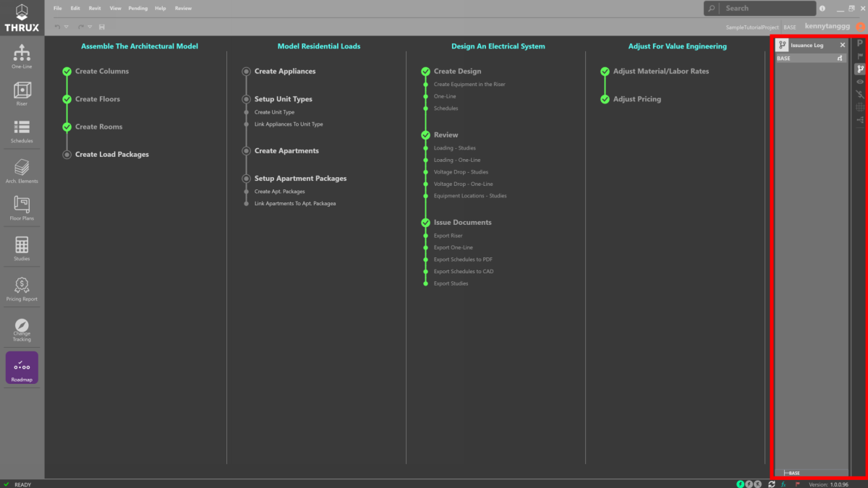Toggle the Create Floors checkmark
This screenshot has width=868, height=488.
pos(67,99)
